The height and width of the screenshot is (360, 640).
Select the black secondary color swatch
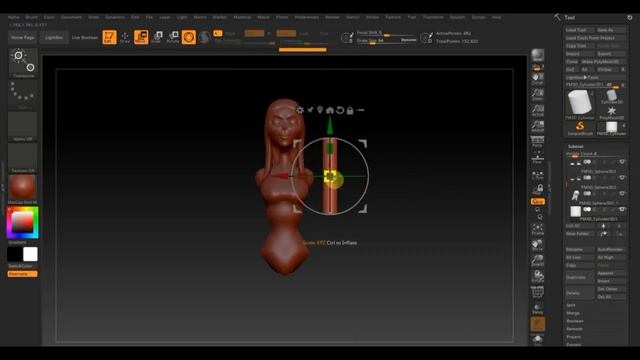click(15, 254)
